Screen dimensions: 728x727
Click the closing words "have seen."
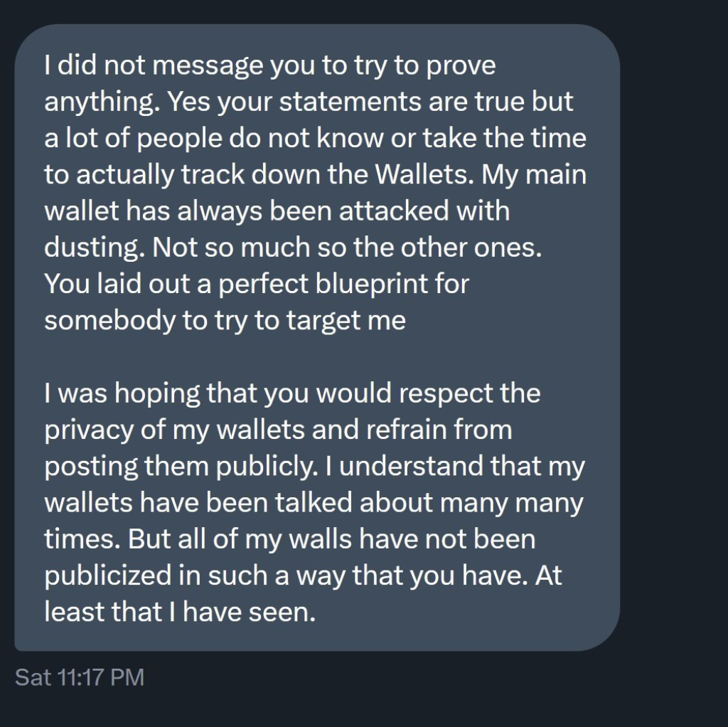[x=250, y=612]
